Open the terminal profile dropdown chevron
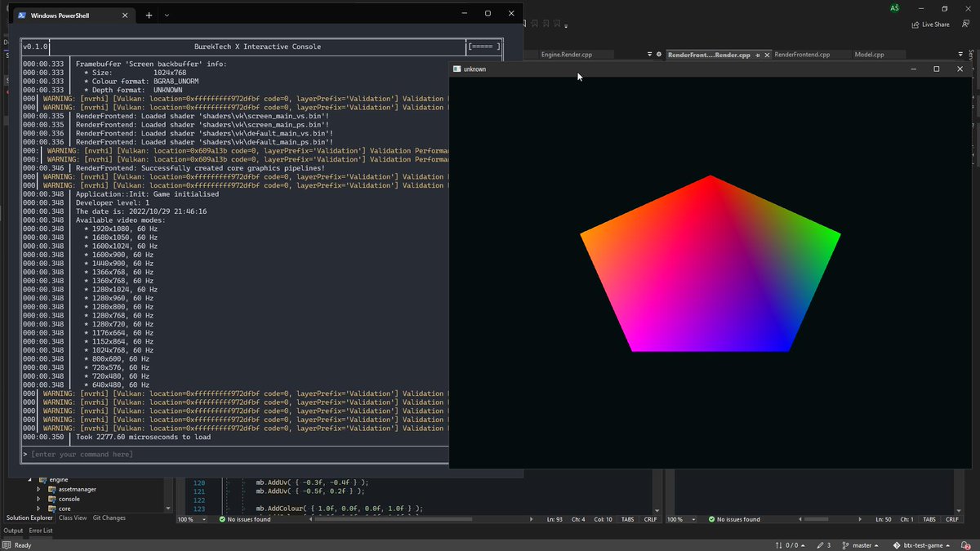This screenshot has width=980, height=551. point(167,15)
